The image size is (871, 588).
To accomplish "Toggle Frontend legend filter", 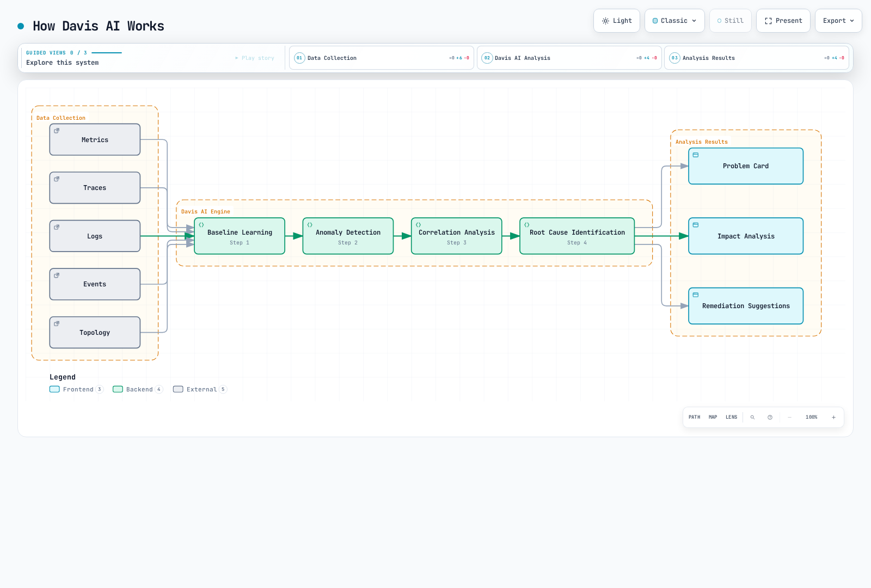I will point(76,389).
